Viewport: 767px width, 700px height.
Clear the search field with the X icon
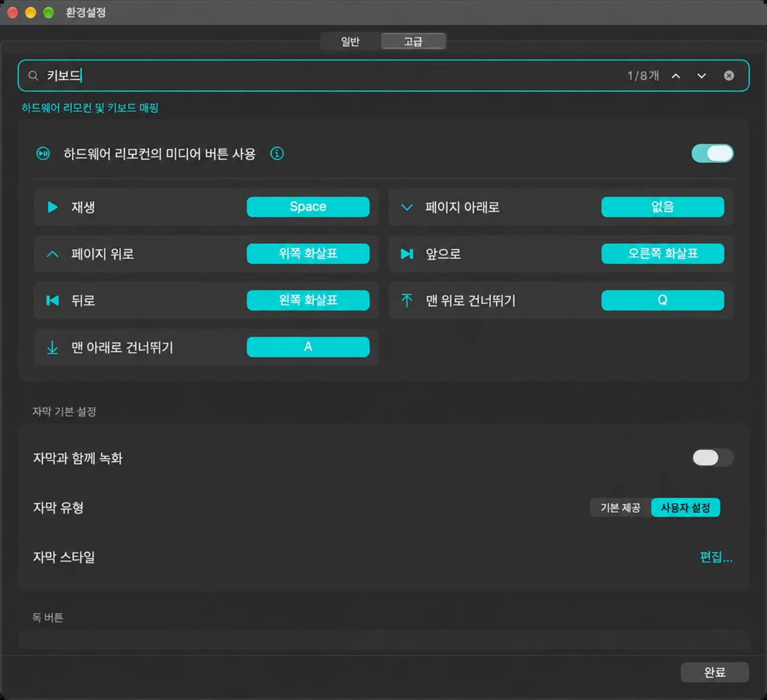click(729, 76)
